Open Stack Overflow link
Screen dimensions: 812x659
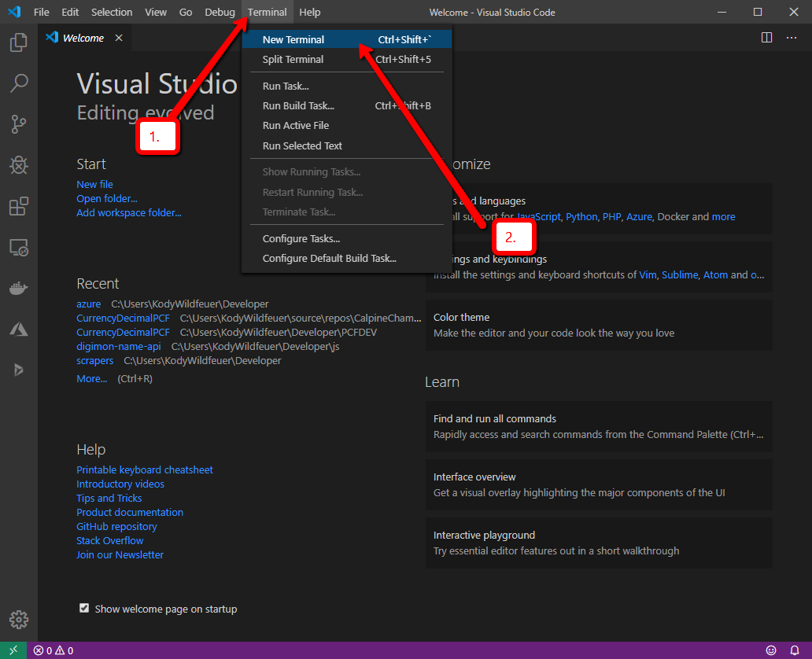click(x=110, y=540)
